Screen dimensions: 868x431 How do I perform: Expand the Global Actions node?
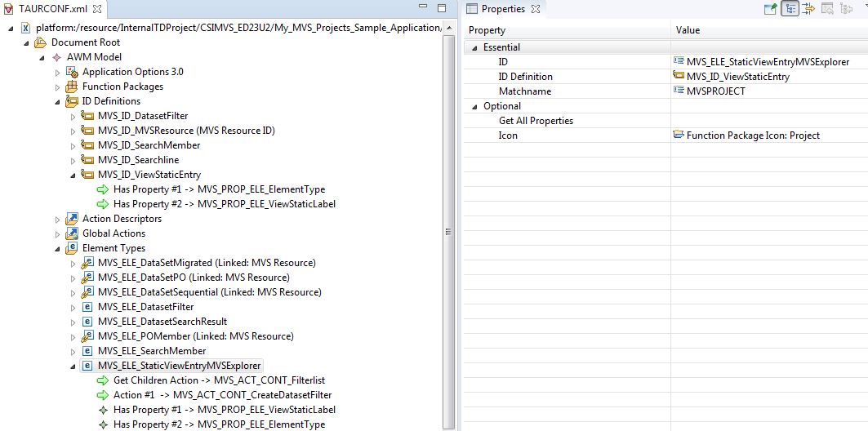(x=58, y=234)
